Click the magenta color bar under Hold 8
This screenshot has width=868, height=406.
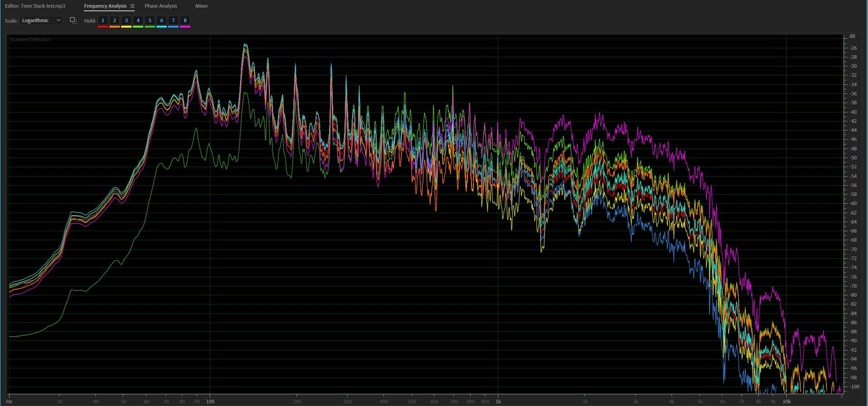tap(185, 27)
